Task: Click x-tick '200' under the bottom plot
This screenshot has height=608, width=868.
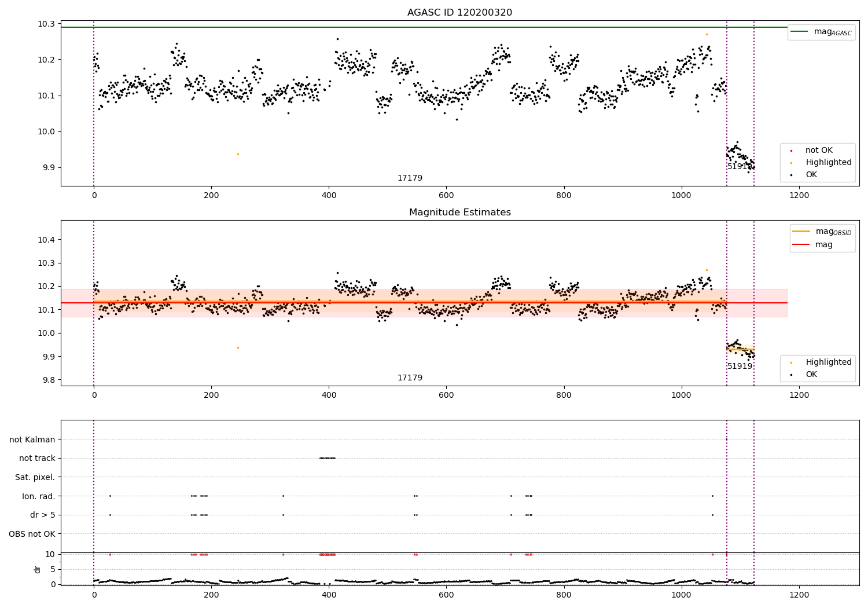Action: tap(211, 595)
